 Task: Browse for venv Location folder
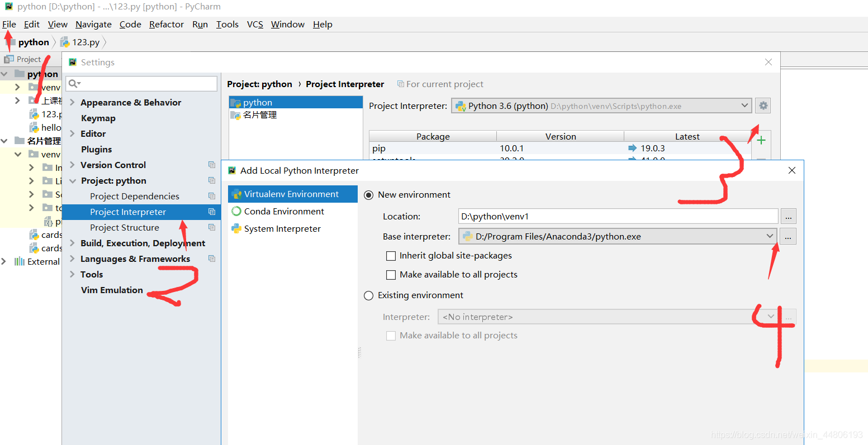[788, 217]
